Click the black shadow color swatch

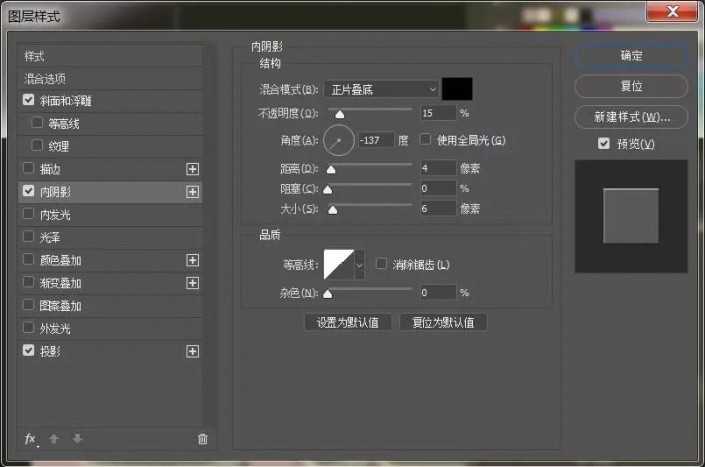coord(457,89)
